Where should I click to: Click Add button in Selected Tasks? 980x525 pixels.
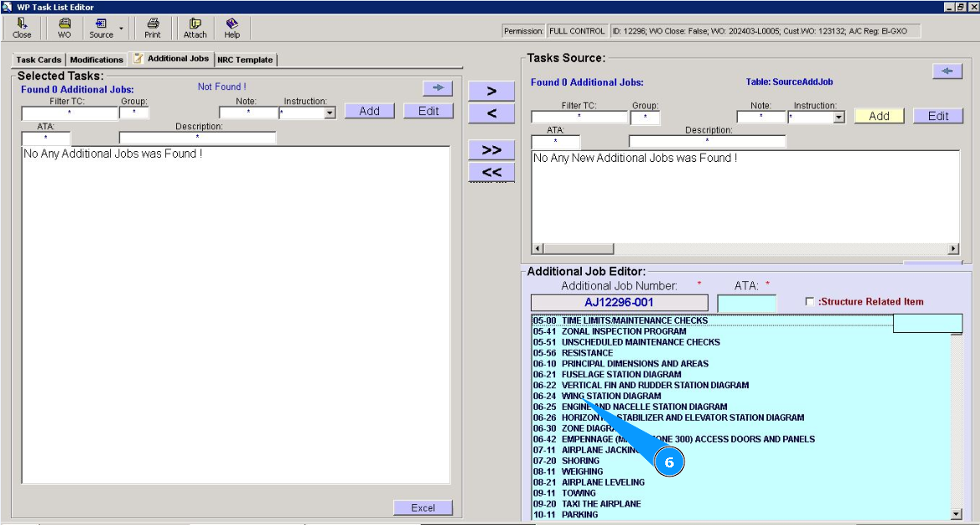(369, 111)
